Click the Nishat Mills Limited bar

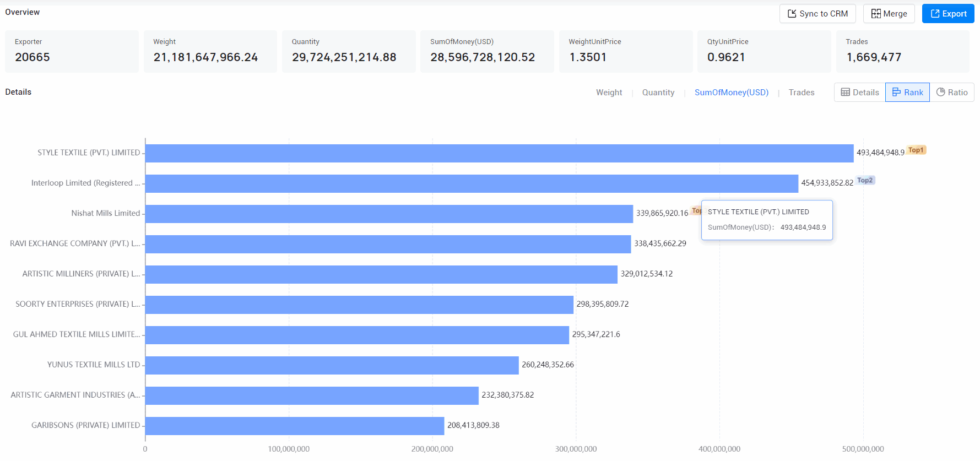point(389,214)
